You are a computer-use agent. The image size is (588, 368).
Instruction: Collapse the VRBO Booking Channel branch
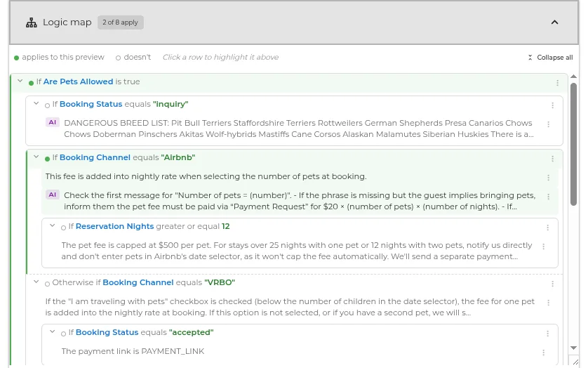pos(36,282)
